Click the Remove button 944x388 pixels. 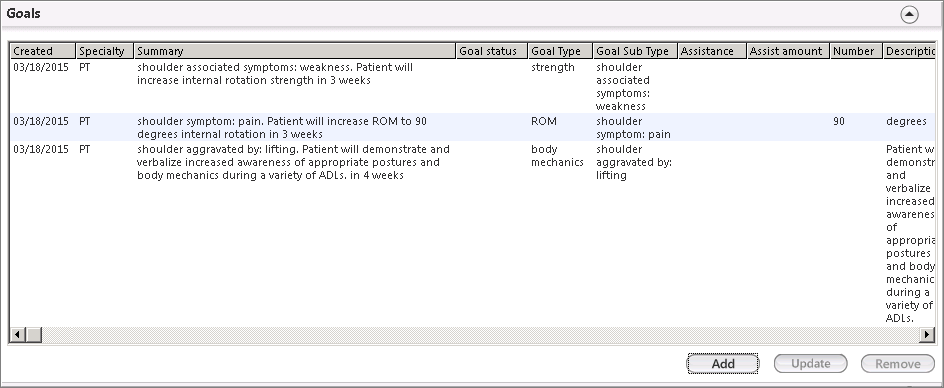click(897, 363)
